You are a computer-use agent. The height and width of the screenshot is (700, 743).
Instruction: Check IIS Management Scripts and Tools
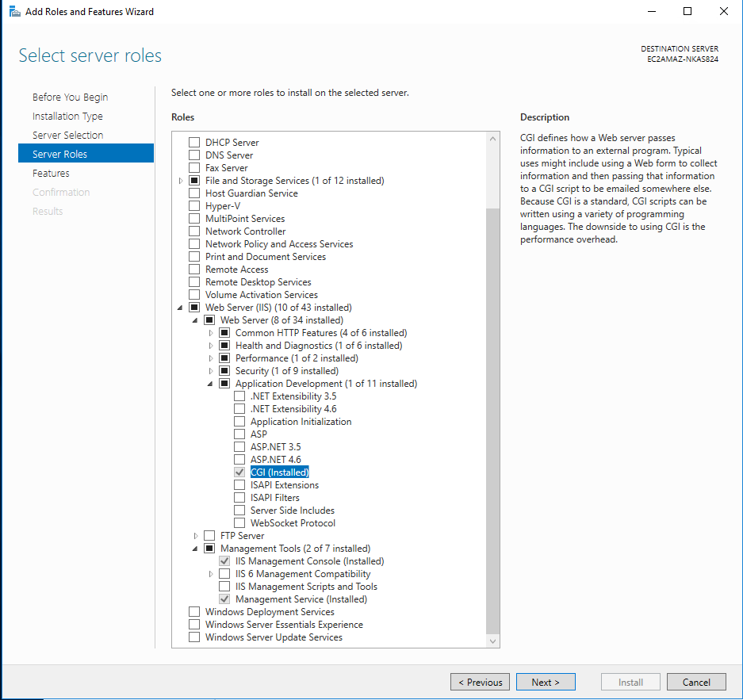[224, 587]
